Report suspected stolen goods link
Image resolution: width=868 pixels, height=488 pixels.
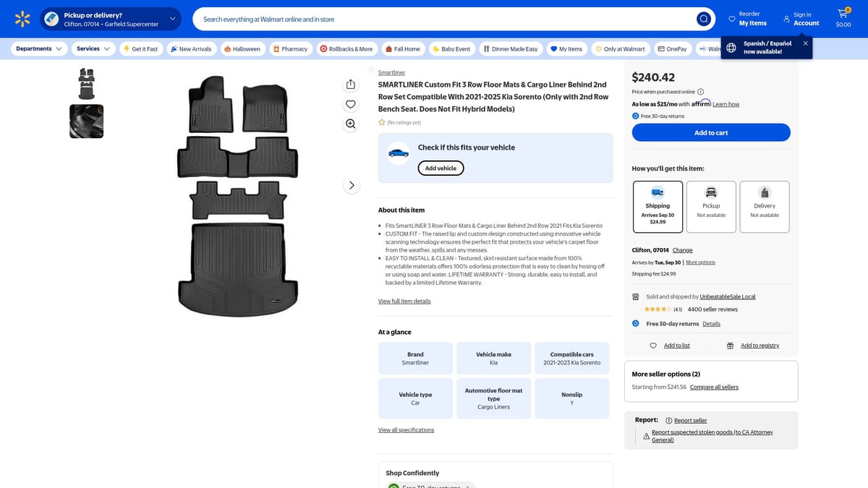point(712,436)
